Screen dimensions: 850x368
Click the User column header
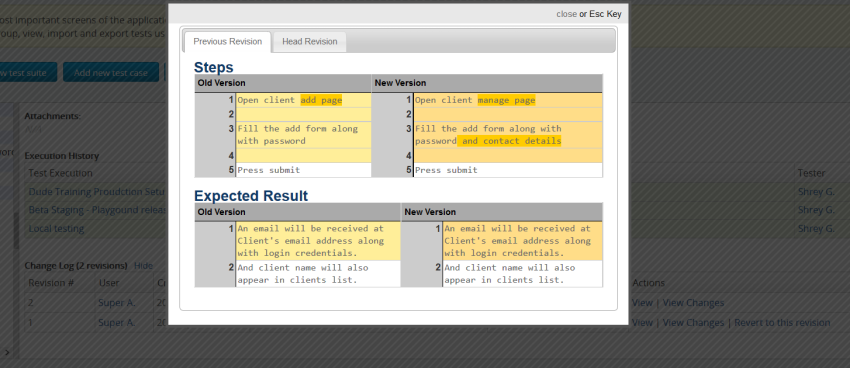coord(109,283)
